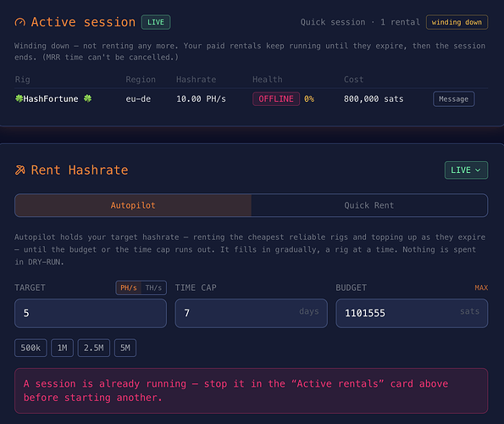Switch target unit to TH/s
Image resolution: width=504 pixels, height=424 pixels.
coord(153,287)
